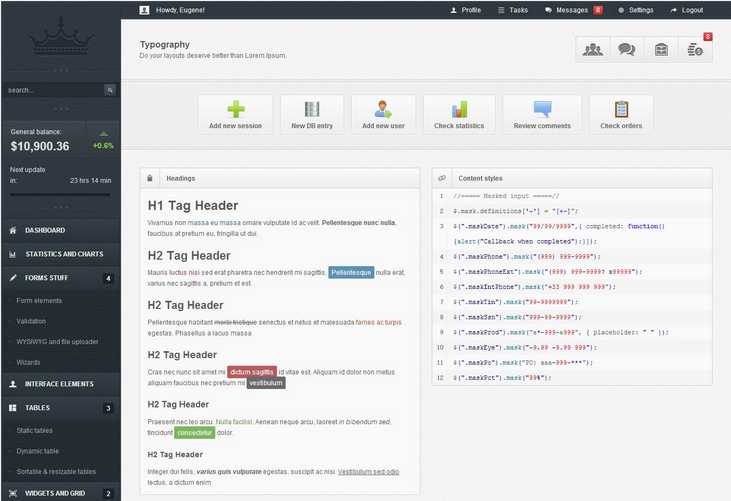Click the search magnifier button

tap(110, 90)
